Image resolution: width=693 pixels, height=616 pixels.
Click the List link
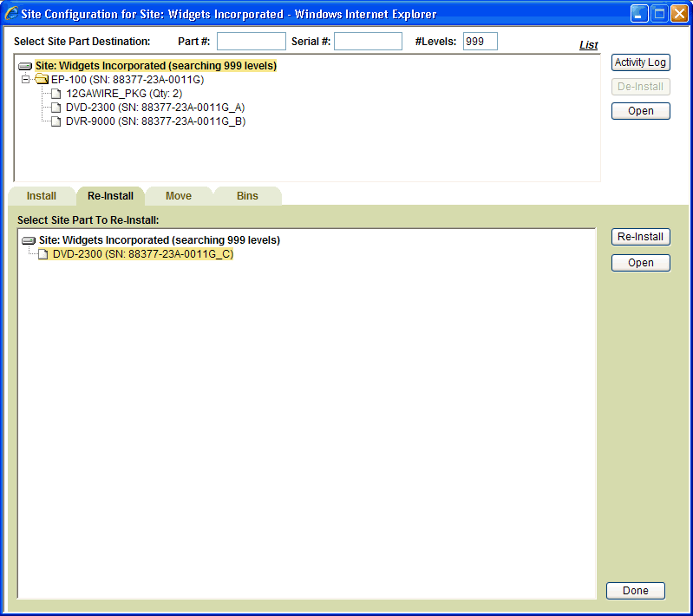[x=588, y=45]
